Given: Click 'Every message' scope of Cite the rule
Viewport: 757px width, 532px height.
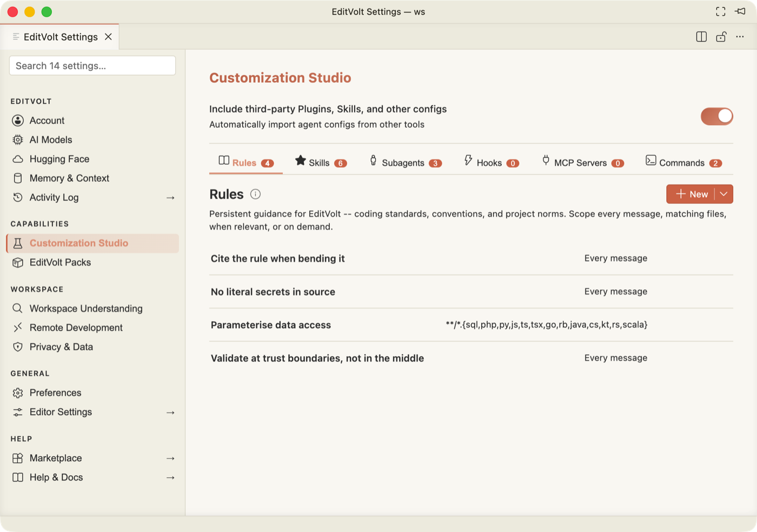Looking at the screenshot, I should coord(616,258).
